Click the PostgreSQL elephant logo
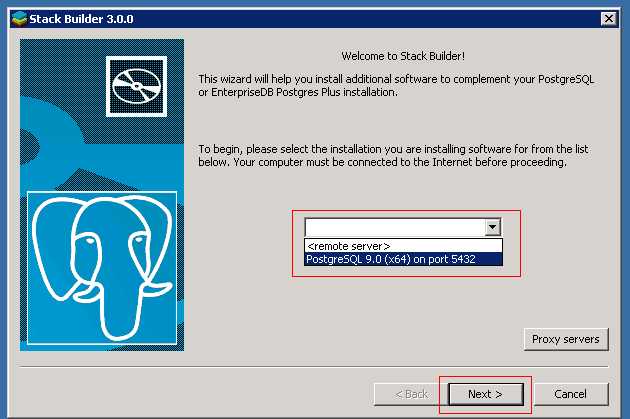The height and width of the screenshot is (419, 630). 102,268
